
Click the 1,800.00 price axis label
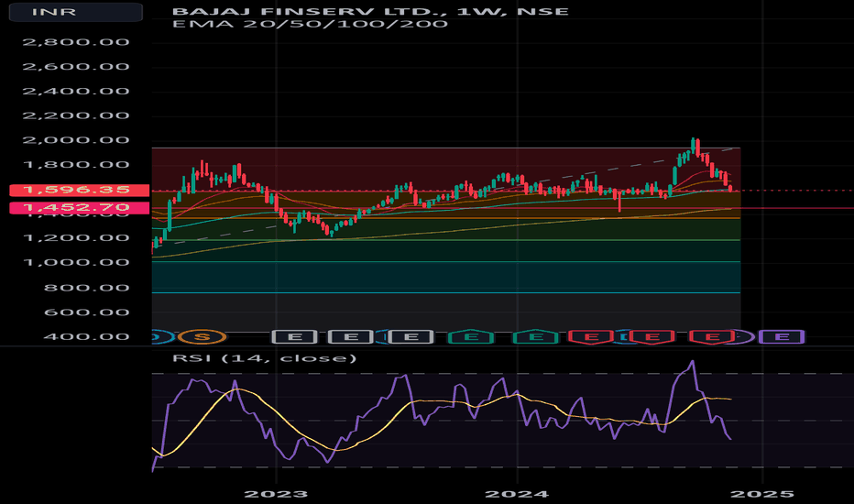pos(76,165)
